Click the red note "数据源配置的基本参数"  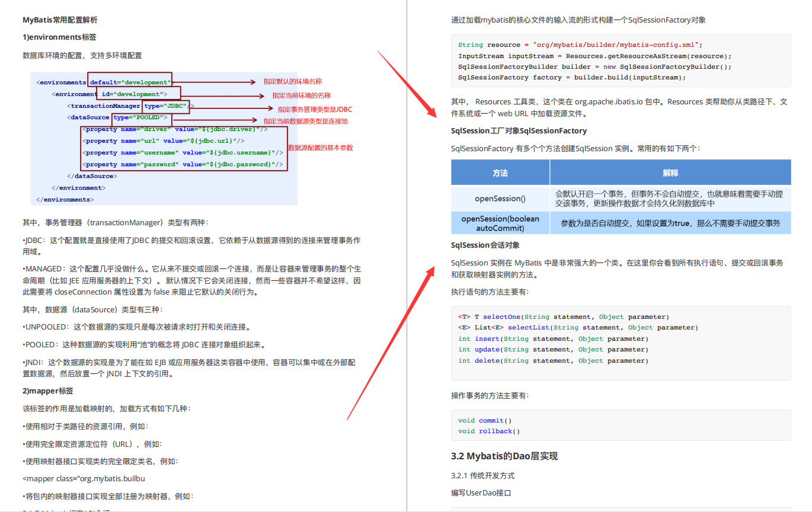click(x=321, y=148)
